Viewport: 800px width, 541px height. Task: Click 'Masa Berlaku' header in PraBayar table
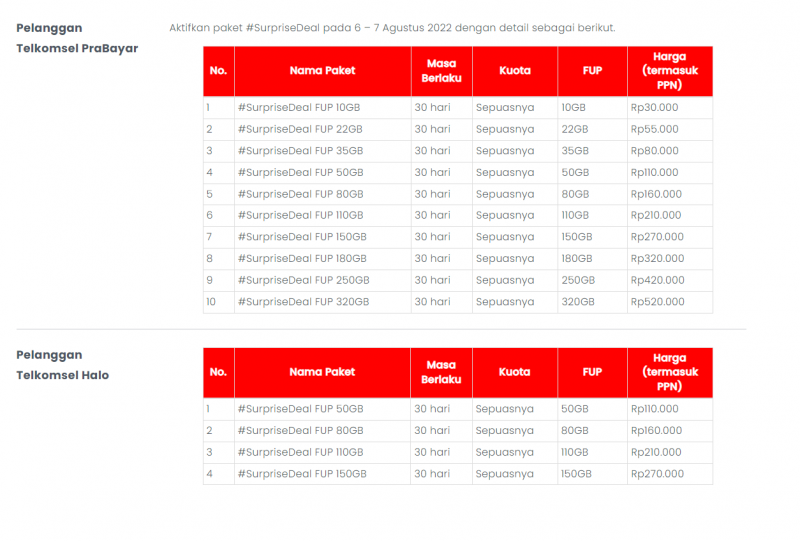coord(441,71)
